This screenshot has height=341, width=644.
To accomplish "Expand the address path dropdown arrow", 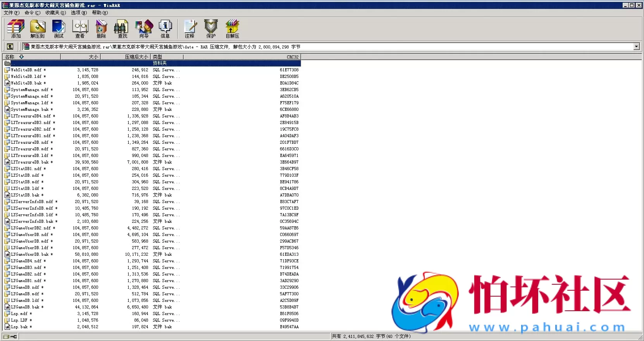I will [x=636, y=46].
